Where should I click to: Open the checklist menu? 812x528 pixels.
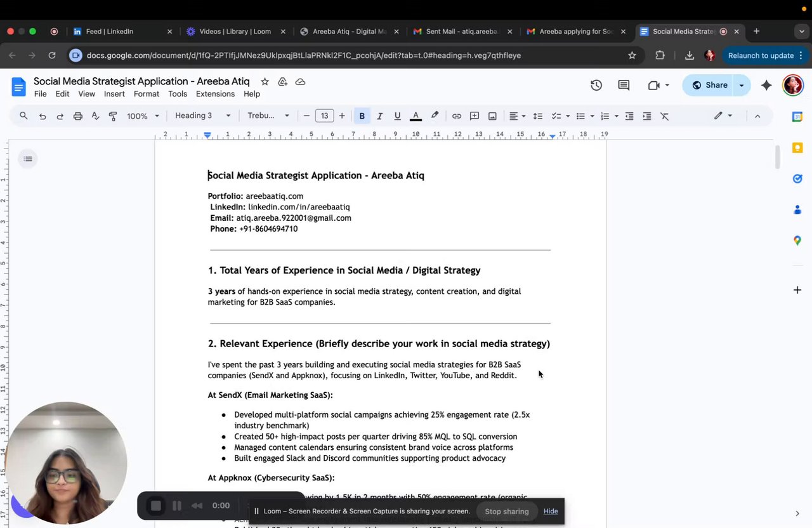point(560,116)
